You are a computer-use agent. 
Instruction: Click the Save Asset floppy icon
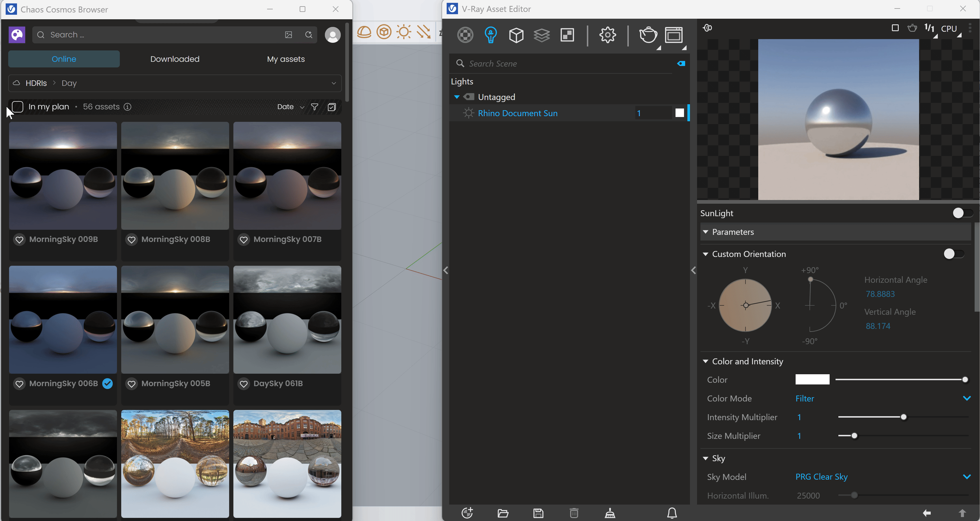[x=538, y=513]
